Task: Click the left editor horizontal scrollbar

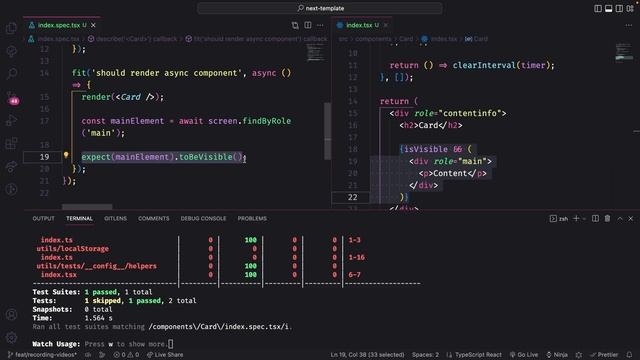Action: 87,207
